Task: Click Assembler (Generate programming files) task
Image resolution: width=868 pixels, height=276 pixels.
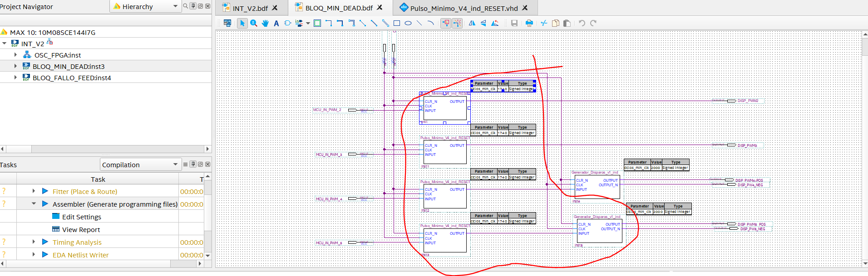Action: 115,204
